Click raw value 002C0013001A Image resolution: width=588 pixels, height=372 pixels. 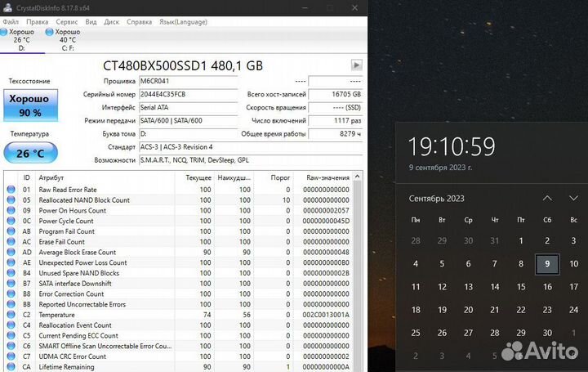tap(326, 315)
